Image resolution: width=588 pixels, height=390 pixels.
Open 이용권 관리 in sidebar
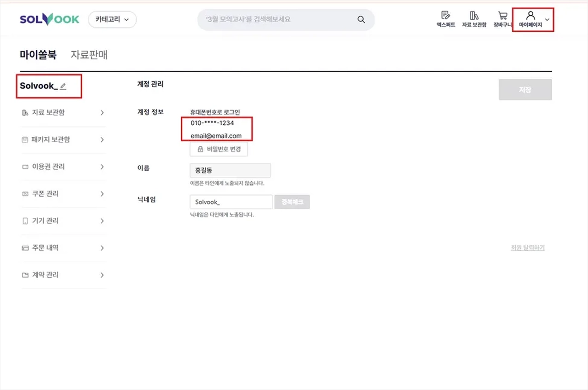click(x=63, y=167)
